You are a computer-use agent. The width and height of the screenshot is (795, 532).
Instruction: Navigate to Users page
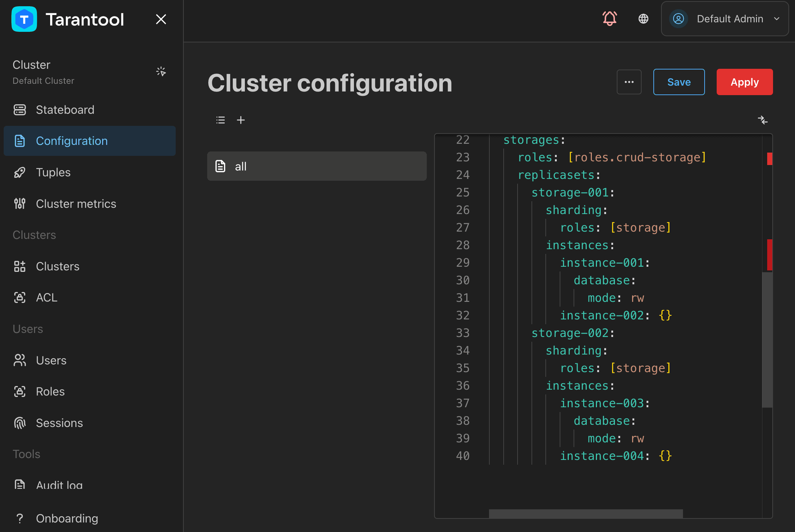90,360
